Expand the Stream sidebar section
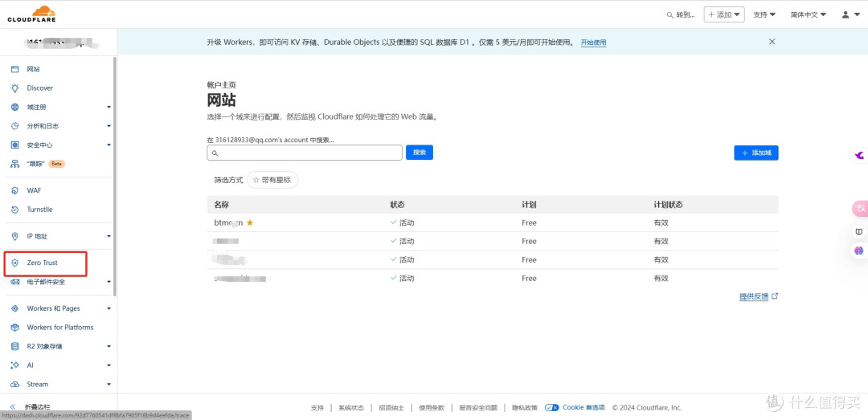 pyautogui.click(x=109, y=384)
